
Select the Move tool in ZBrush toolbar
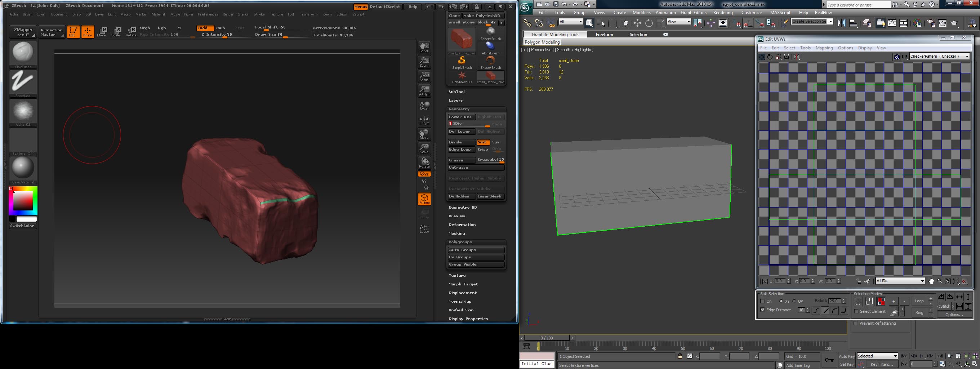click(x=102, y=32)
